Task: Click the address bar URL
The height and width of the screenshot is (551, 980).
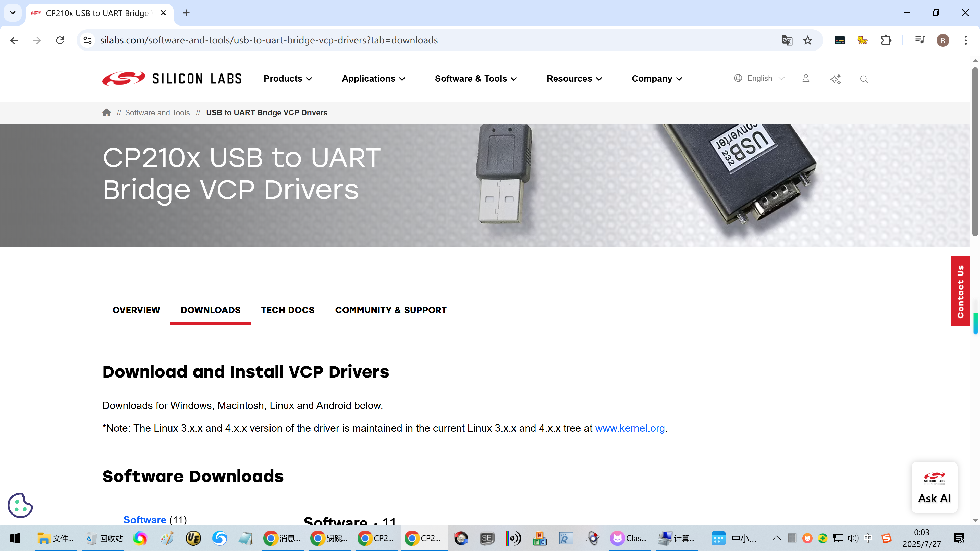Action: pos(268,40)
